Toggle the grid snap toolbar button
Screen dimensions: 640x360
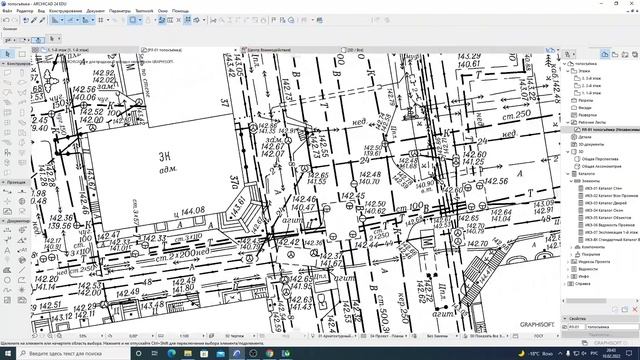187,20
